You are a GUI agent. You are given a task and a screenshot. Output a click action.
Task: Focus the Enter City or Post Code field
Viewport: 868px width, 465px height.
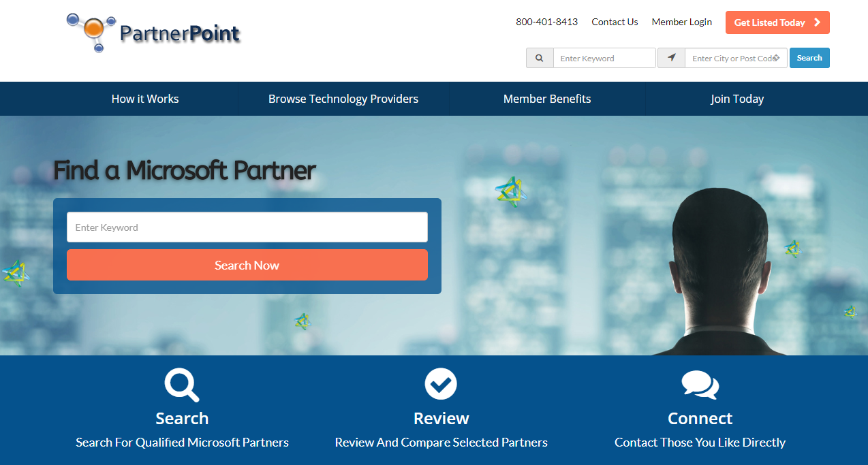[737, 58]
